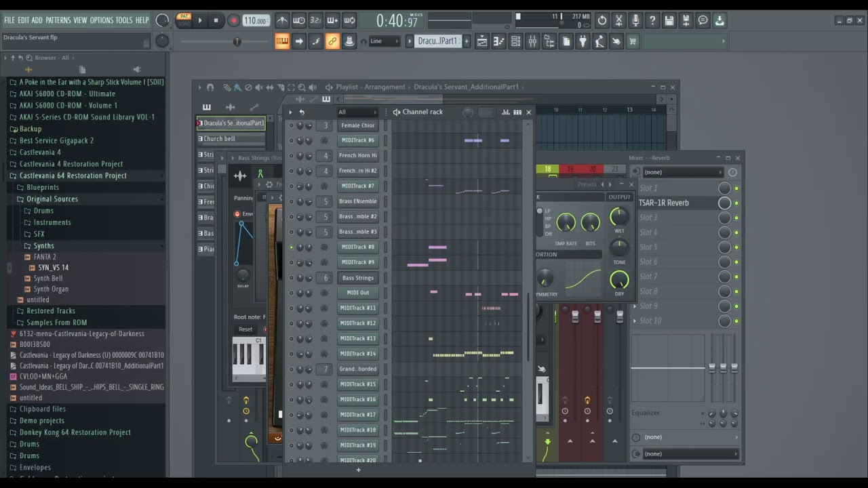This screenshot has height=488, width=868.
Task: Click the audio editor scissors icon
Action: click(618, 20)
